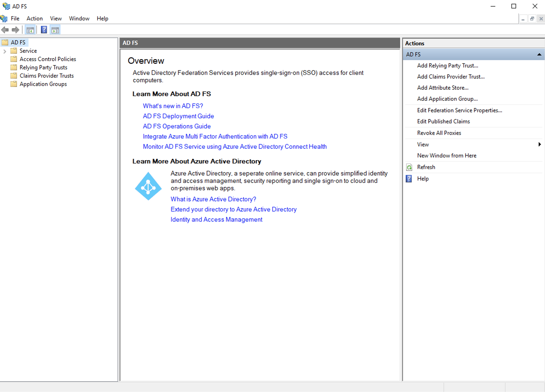The height and width of the screenshot is (392, 545).
Task: Click Edit Published Claims action
Action: coord(444,121)
